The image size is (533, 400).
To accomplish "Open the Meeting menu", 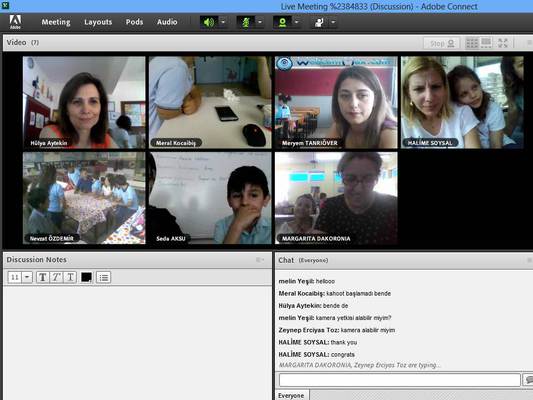I will pos(56,22).
